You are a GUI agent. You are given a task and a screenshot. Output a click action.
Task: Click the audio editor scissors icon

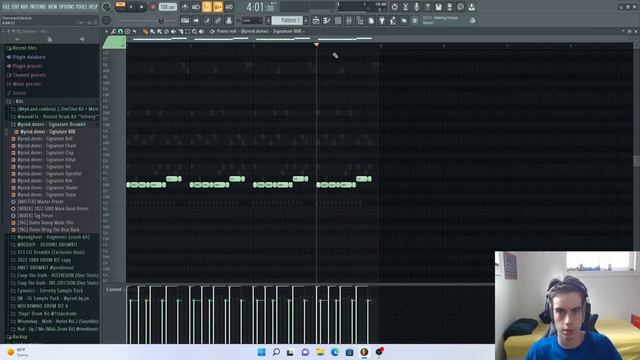pyautogui.click(x=405, y=7)
